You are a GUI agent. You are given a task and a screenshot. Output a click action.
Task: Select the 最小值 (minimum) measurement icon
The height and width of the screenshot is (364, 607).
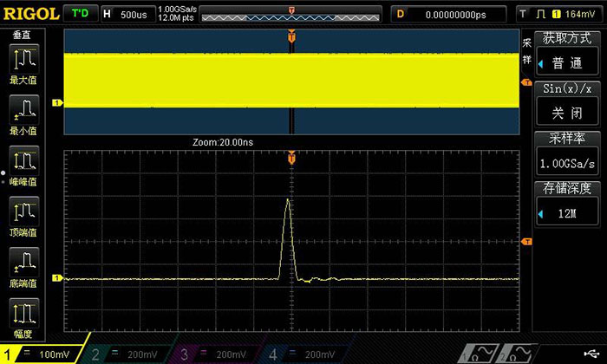[23, 115]
